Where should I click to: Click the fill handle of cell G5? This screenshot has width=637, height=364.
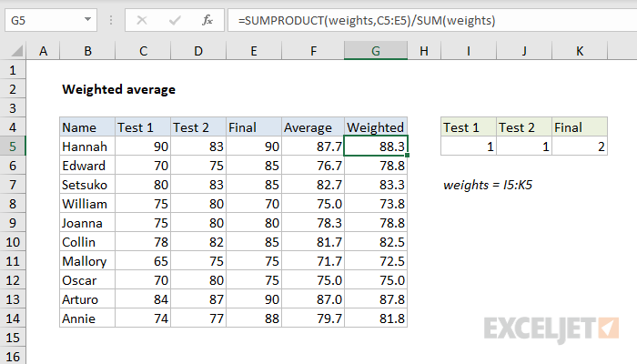tap(407, 156)
